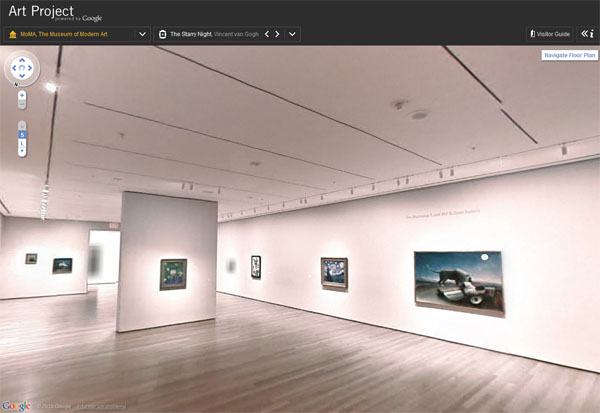Click the gallery name inscription on wall
The height and width of the screenshot is (413, 600).
443,214
